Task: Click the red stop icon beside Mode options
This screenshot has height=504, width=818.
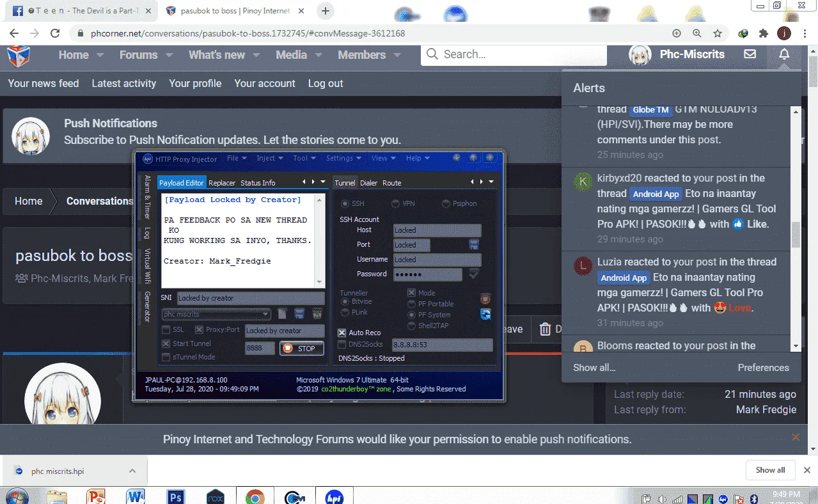Action: point(485,299)
